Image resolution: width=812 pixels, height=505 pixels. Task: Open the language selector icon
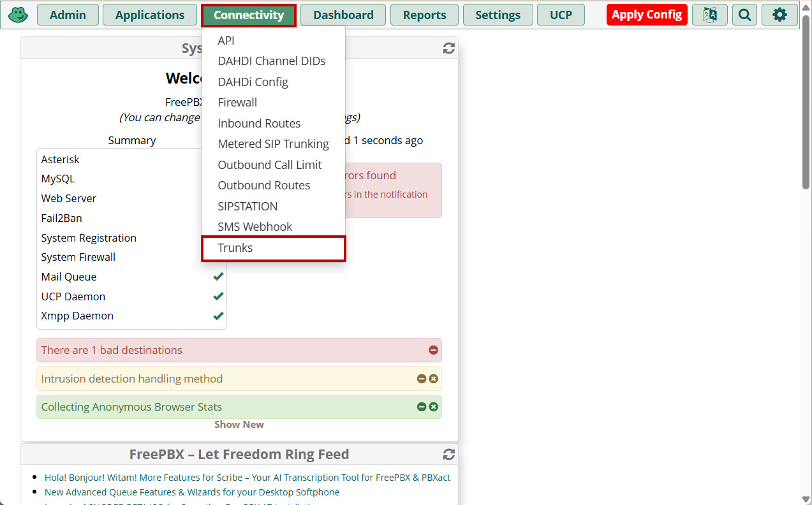709,15
